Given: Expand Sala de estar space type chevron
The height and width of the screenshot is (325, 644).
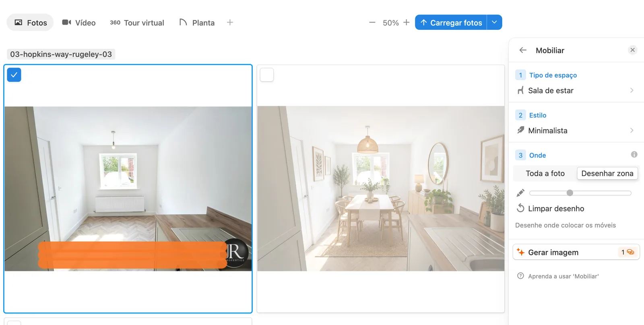Looking at the screenshot, I should [632, 90].
